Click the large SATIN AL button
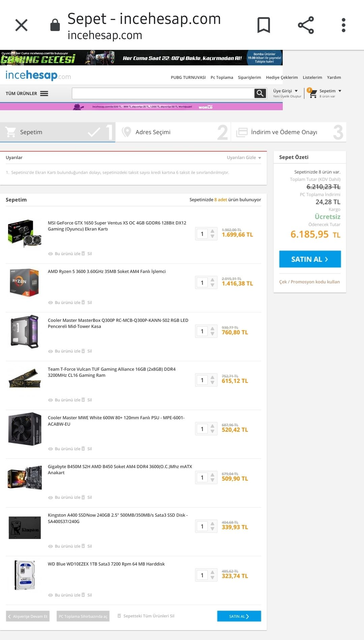This screenshot has width=364, height=640. point(310,259)
